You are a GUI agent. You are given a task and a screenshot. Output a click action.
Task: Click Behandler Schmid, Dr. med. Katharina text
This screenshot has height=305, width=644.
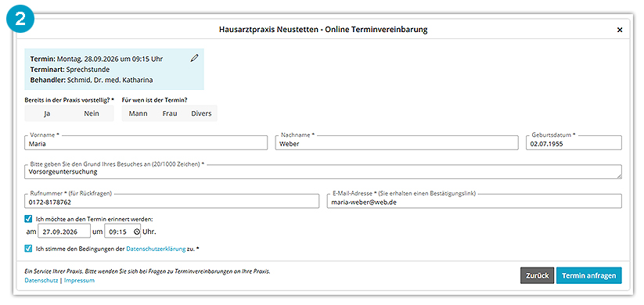(92, 81)
